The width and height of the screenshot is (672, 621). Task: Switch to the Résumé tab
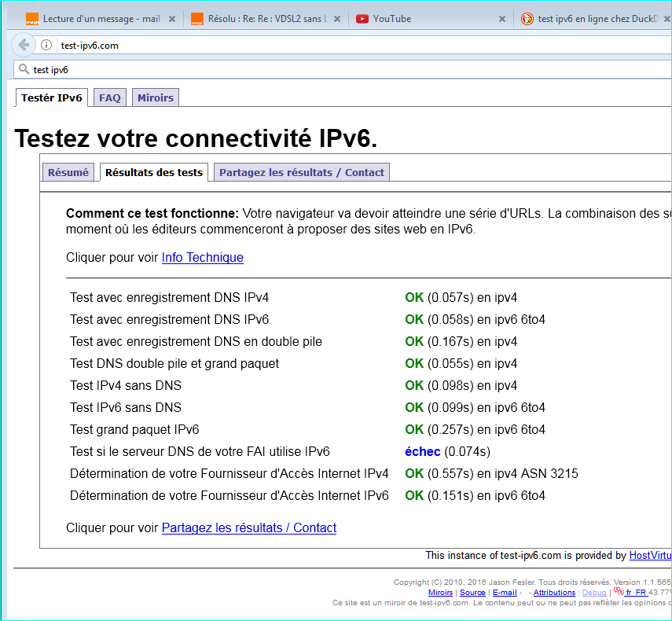click(x=68, y=172)
